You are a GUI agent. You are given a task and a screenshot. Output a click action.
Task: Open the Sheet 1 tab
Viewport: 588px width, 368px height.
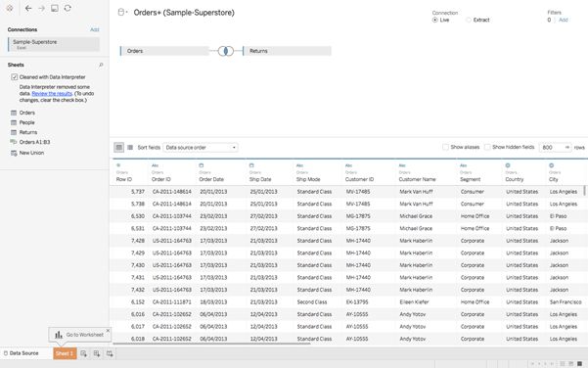pos(65,353)
